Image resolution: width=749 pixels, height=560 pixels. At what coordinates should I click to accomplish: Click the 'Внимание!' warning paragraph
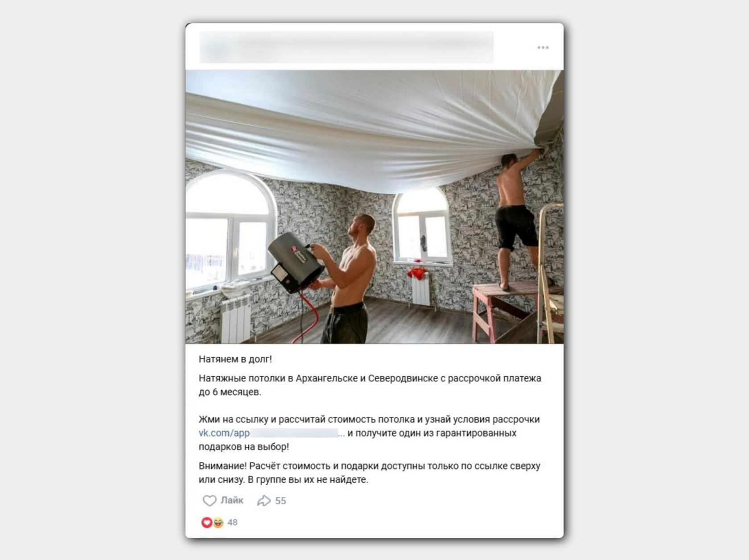[369, 473]
